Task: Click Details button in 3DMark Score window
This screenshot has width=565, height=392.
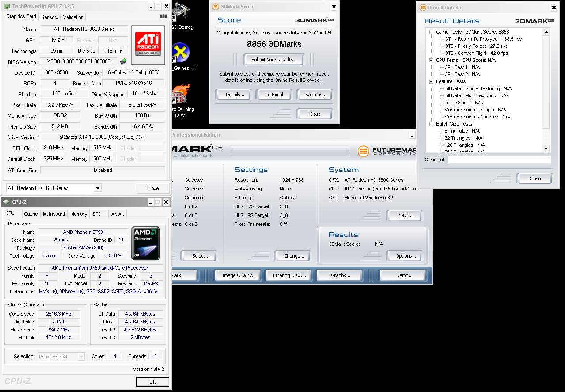Action: [235, 94]
